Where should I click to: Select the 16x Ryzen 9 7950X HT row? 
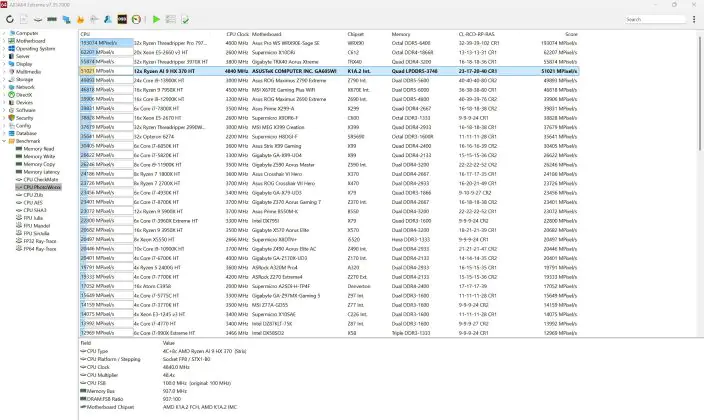(329, 90)
